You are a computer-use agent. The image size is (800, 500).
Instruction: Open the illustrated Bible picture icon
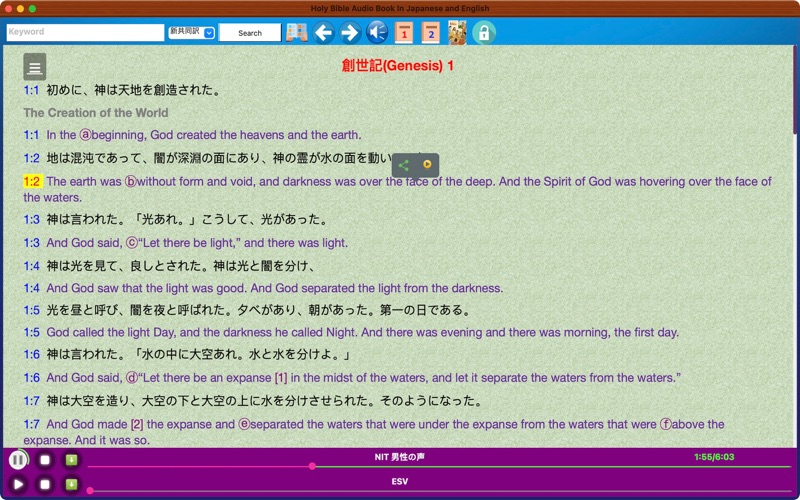coord(457,33)
